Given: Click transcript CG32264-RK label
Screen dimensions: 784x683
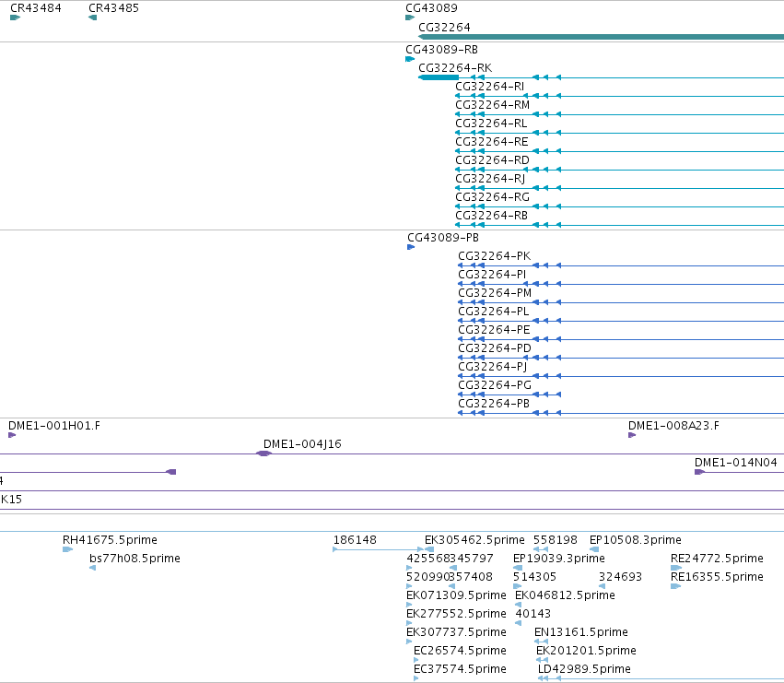Looking at the screenshot, I should pyautogui.click(x=455, y=67).
